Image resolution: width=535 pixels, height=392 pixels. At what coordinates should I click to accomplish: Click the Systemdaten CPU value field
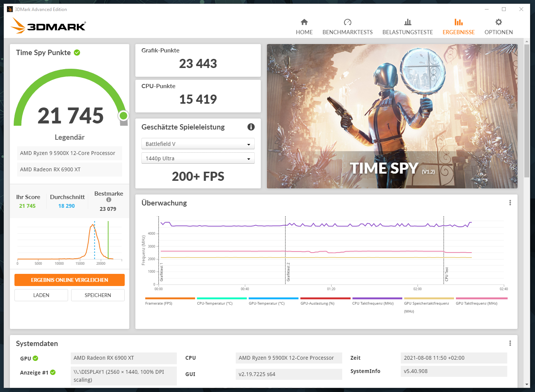(x=289, y=358)
